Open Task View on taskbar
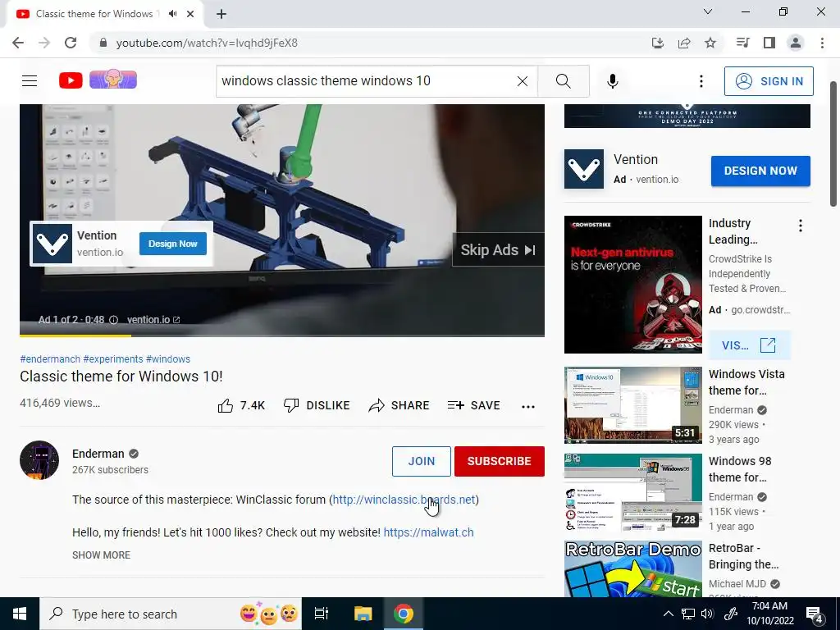The image size is (840, 630). 322,614
